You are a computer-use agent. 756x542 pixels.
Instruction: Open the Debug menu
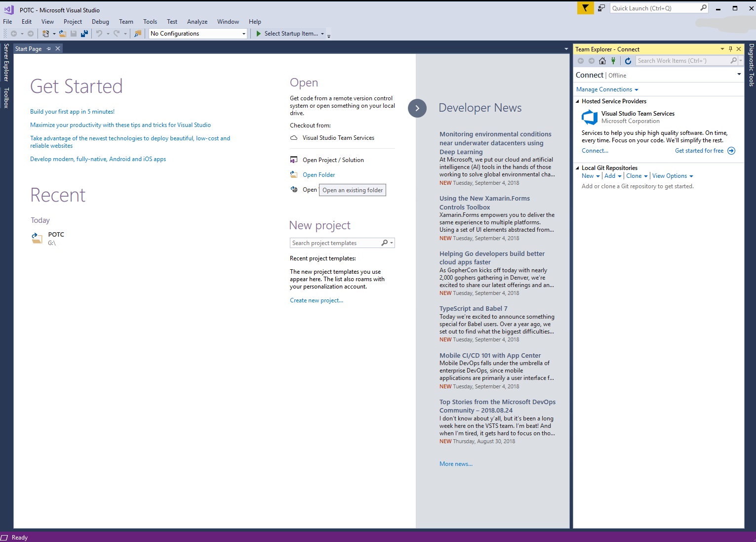(100, 22)
